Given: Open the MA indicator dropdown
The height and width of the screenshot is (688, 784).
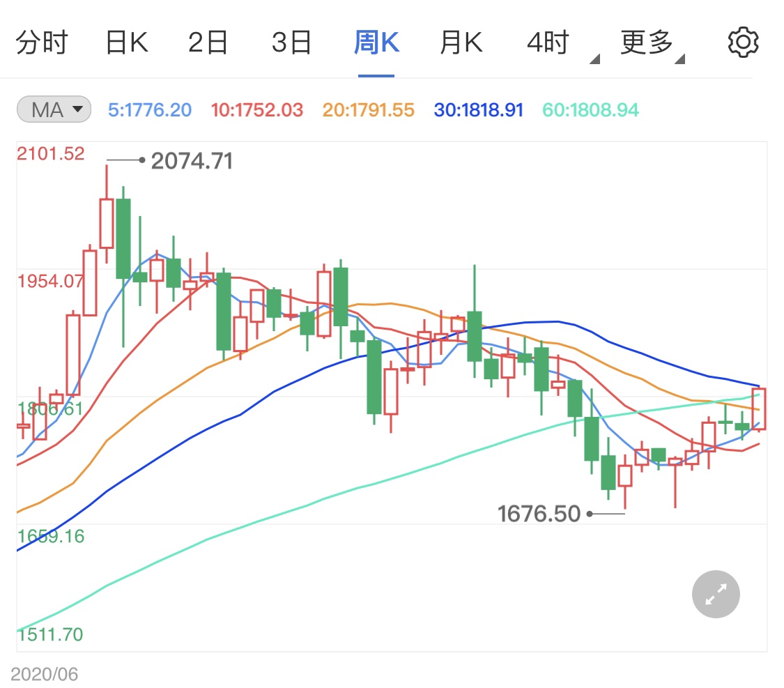Looking at the screenshot, I should tap(53, 109).
